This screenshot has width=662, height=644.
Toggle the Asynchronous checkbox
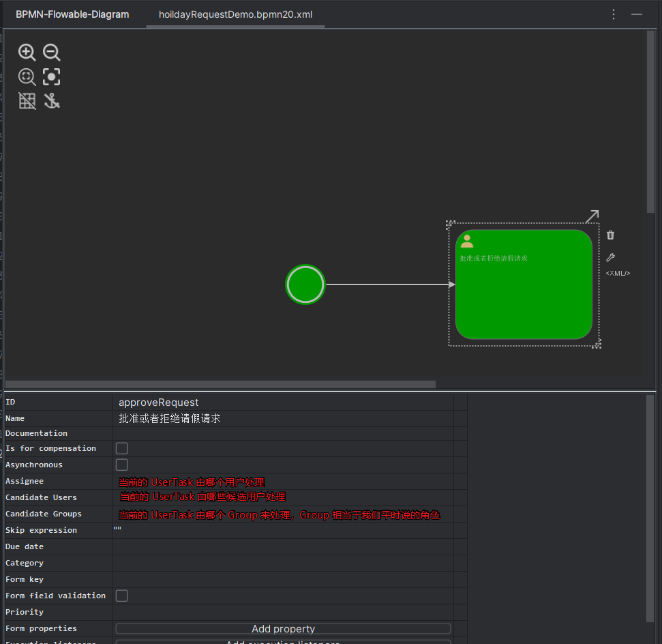click(121, 465)
